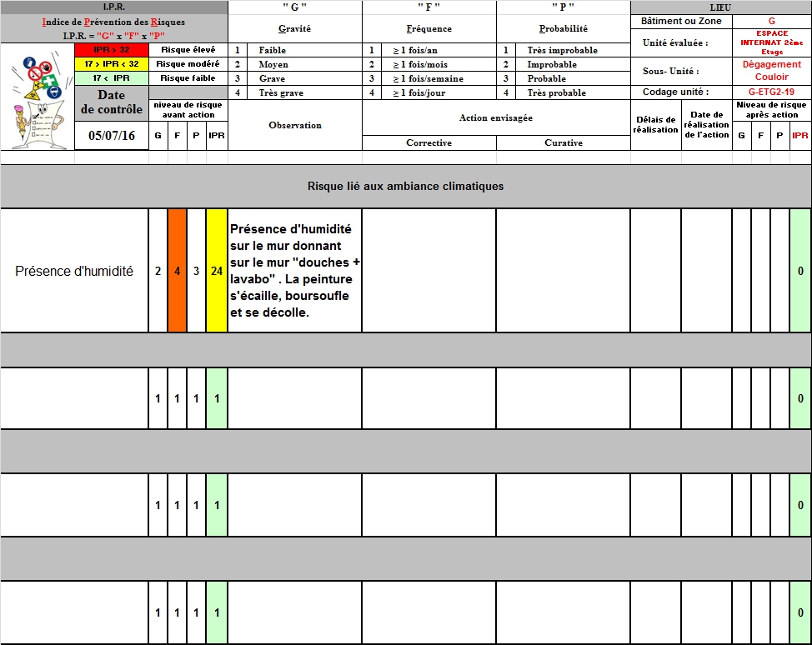Click the cartoon safety signs illustration
Image resolution: width=812 pixels, height=645 pixels.
pyautogui.click(x=37, y=96)
